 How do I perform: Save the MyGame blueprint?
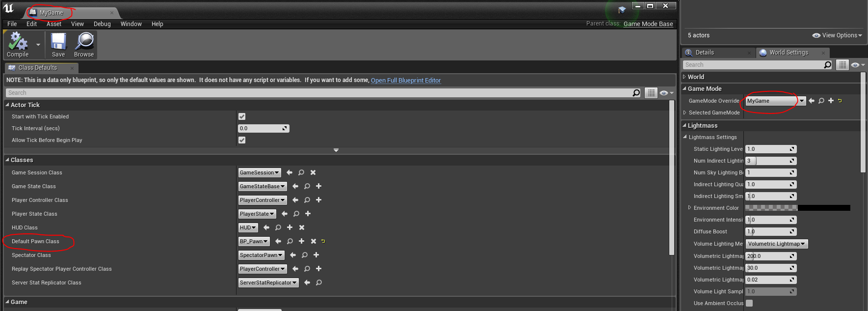point(58,44)
